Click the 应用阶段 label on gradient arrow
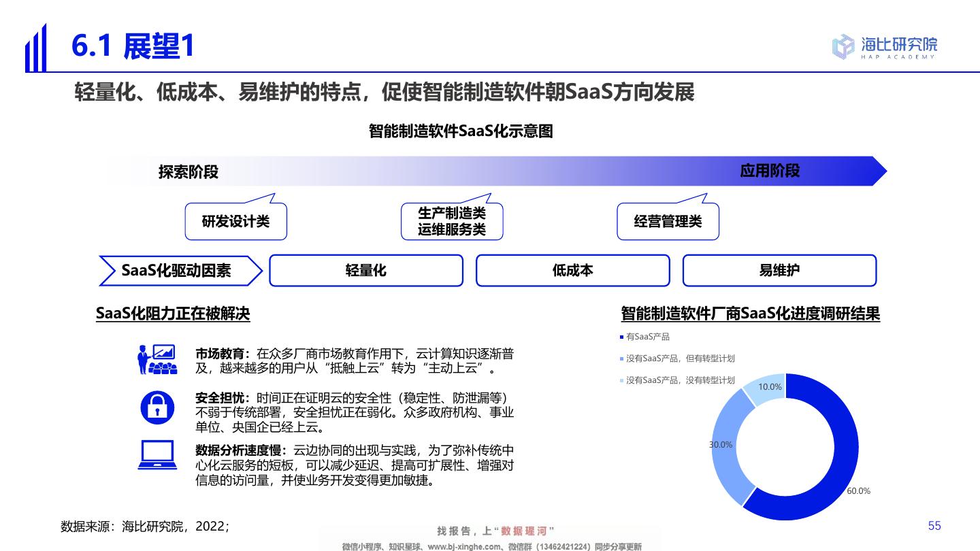 770,171
